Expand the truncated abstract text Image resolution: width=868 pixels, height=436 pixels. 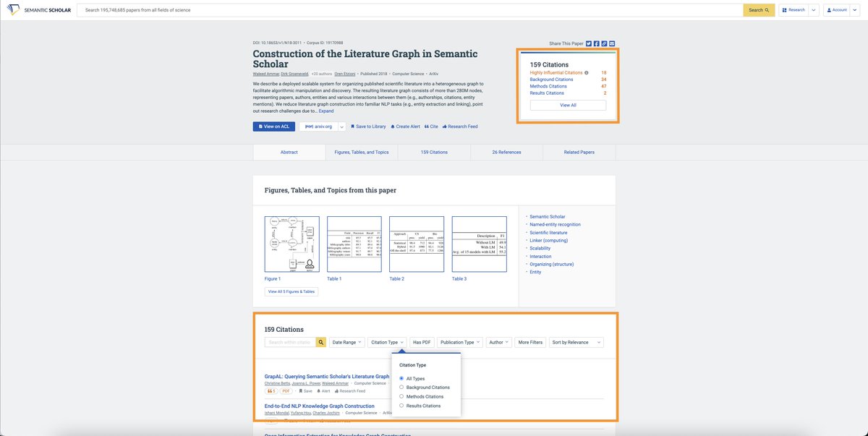(x=326, y=111)
